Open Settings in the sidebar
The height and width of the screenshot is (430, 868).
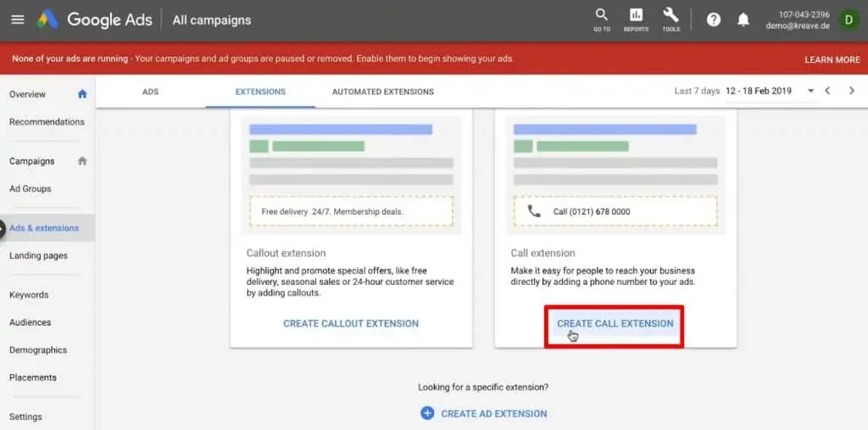tap(25, 416)
